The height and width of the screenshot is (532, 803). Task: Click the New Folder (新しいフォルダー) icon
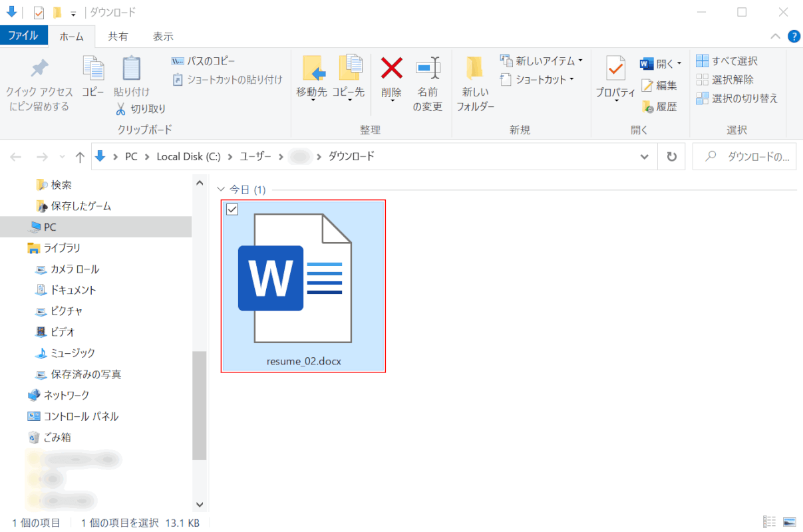click(475, 68)
